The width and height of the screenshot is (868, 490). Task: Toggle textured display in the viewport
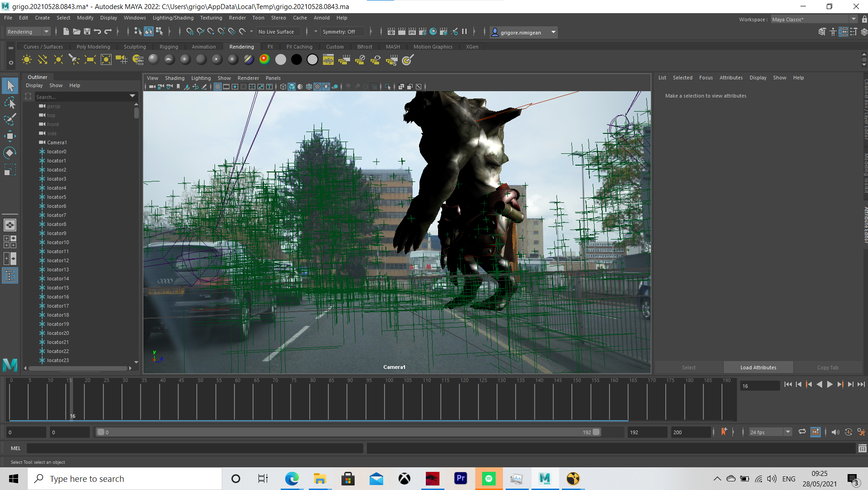tap(317, 87)
